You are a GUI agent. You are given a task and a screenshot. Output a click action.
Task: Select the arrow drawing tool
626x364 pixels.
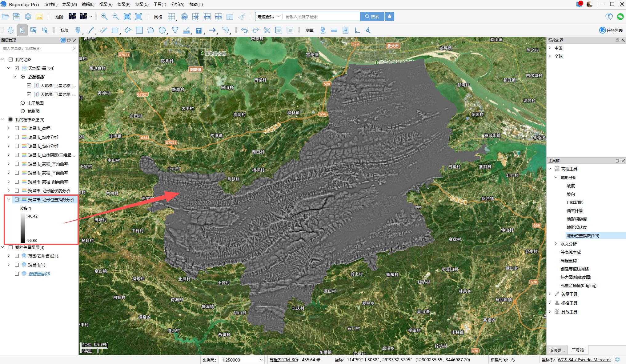point(212,30)
